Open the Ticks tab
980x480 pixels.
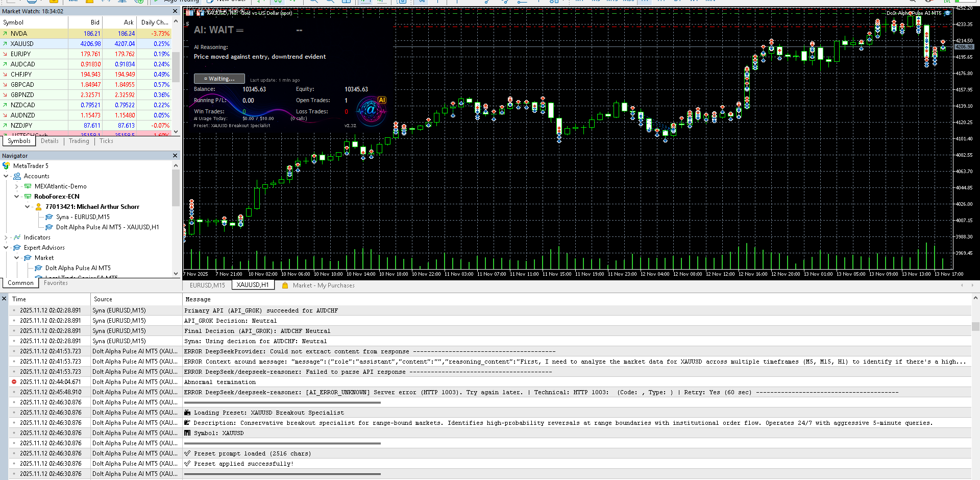tap(106, 141)
